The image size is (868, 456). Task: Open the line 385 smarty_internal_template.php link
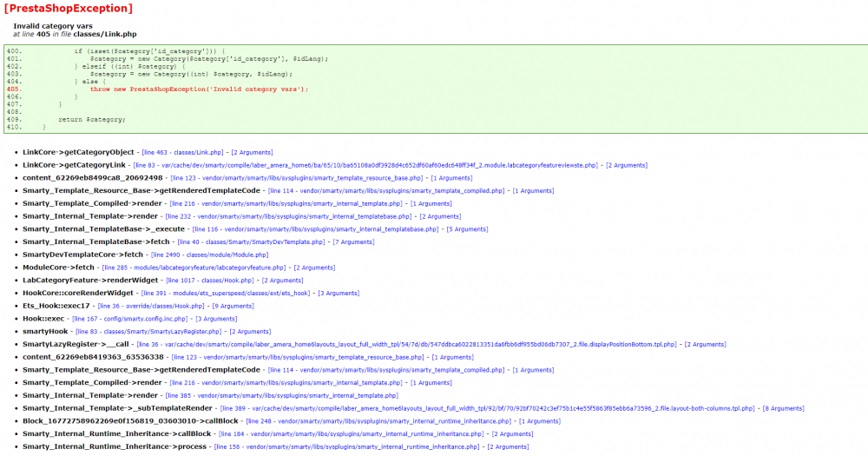pos(282,395)
